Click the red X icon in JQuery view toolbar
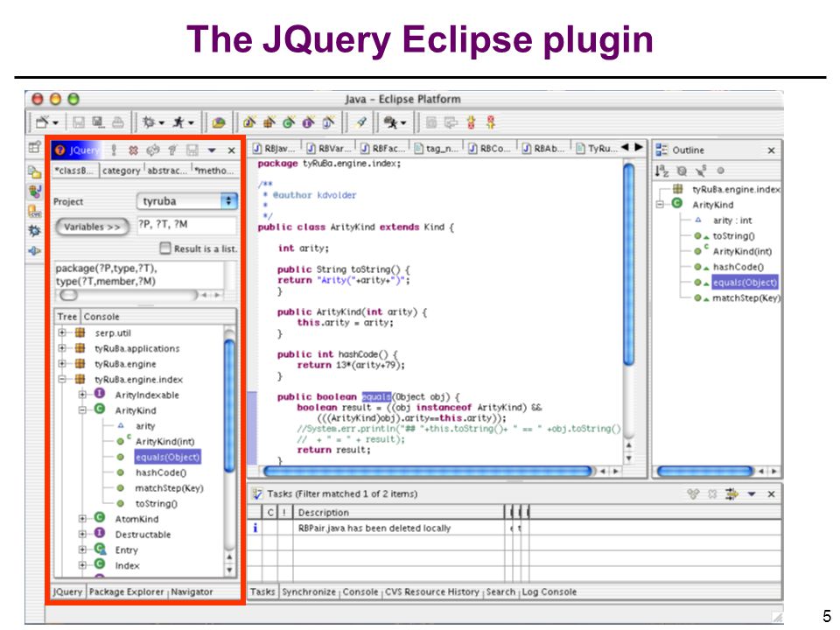 (133, 150)
